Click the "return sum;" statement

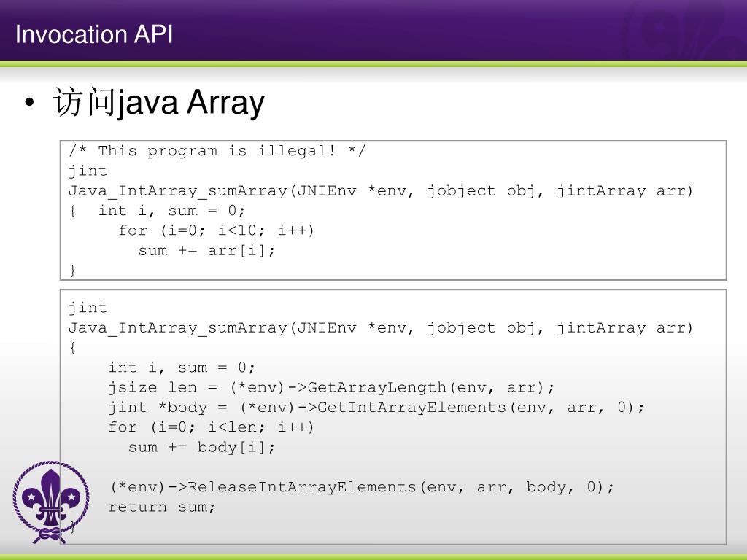tap(161, 507)
